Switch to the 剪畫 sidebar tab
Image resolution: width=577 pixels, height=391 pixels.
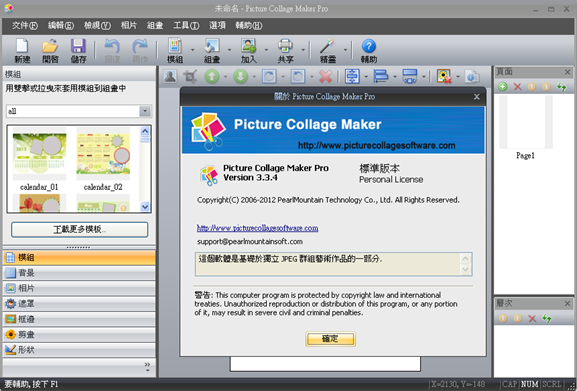click(x=79, y=334)
